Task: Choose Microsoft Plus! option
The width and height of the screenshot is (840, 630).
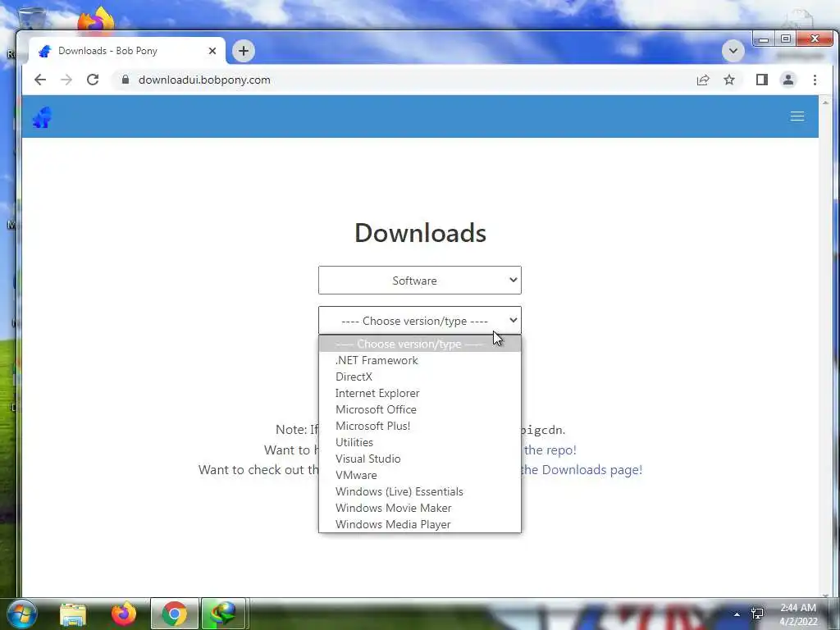Action: 419,426
